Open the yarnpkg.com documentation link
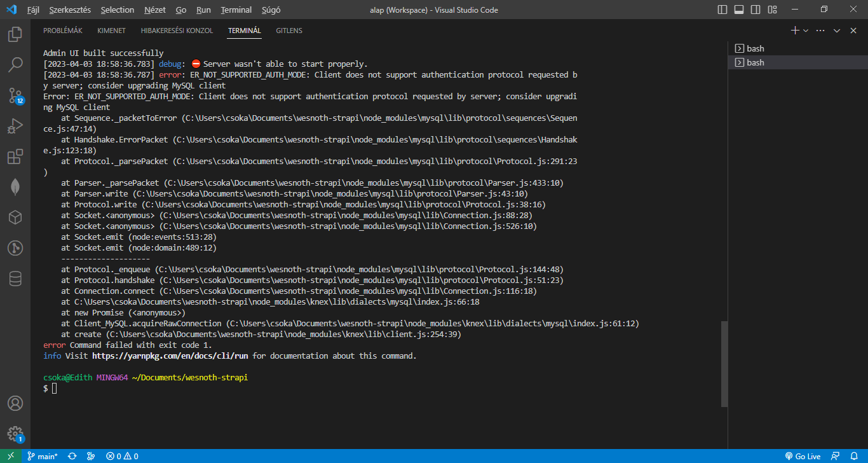Screen dimensions: 868x463 coord(169,355)
